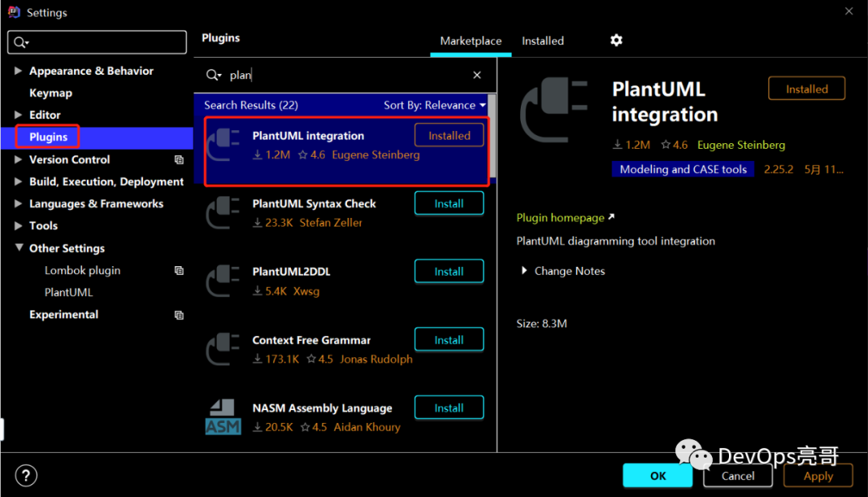
Task: Click the Context Free Grammar plug icon
Action: pyautogui.click(x=223, y=348)
